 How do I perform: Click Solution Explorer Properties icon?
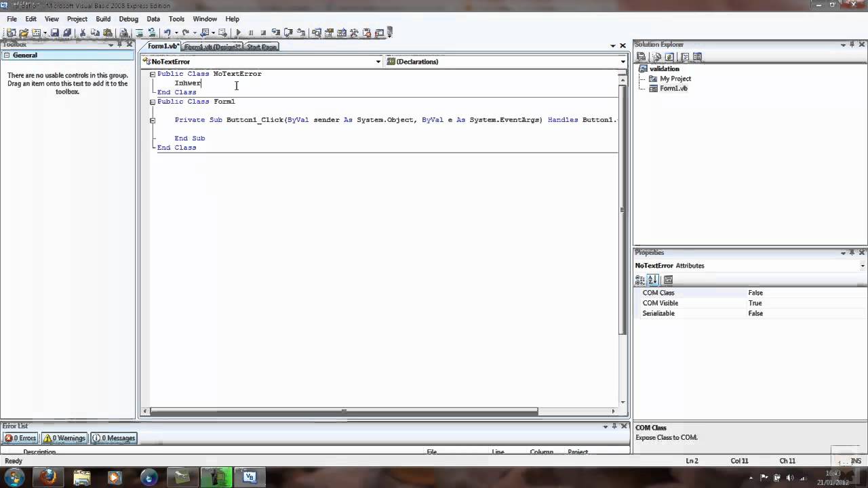click(x=641, y=57)
